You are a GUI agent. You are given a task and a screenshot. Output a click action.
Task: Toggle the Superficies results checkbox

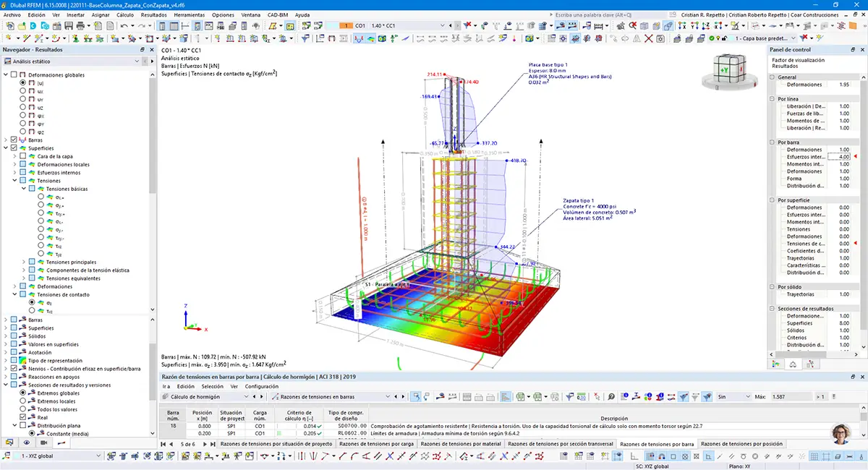point(13,148)
